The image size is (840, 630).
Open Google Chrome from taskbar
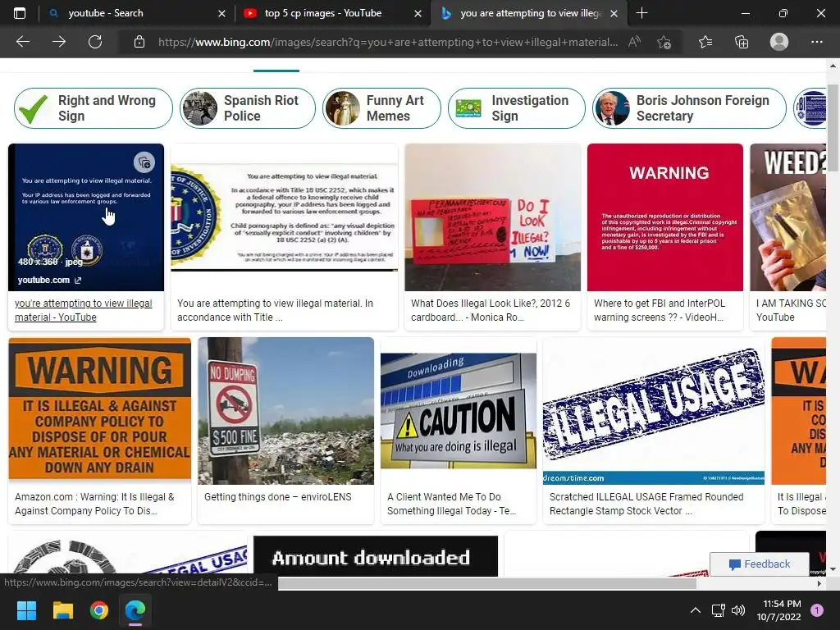tap(99, 610)
